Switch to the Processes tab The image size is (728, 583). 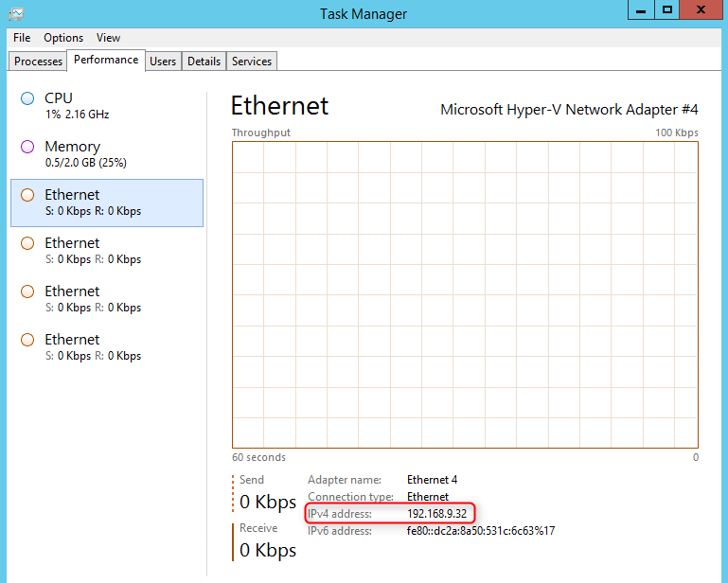pyautogui.click(x=38, y=62)
